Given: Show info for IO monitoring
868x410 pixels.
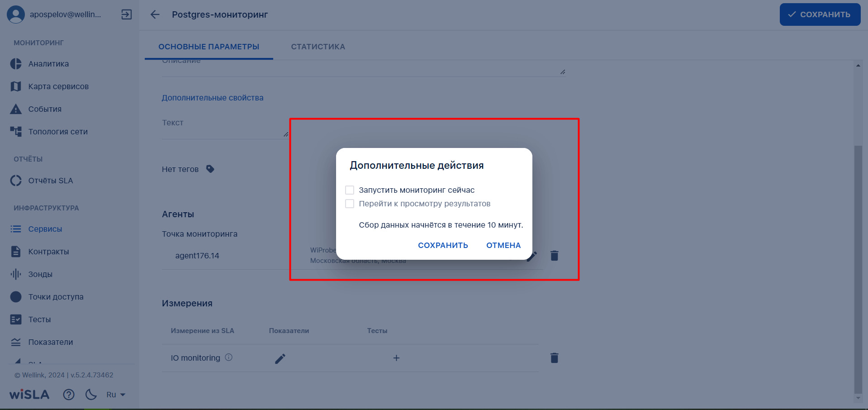Looking at the screenshot, I should [x=229, y=357].
